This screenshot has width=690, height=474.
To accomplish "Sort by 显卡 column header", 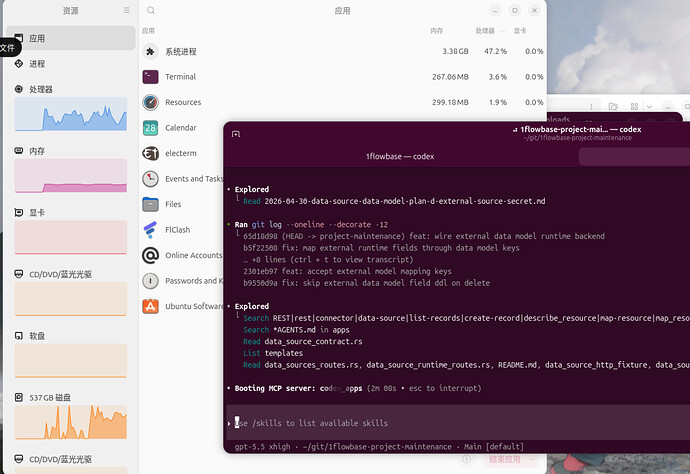I will (520, 31).
